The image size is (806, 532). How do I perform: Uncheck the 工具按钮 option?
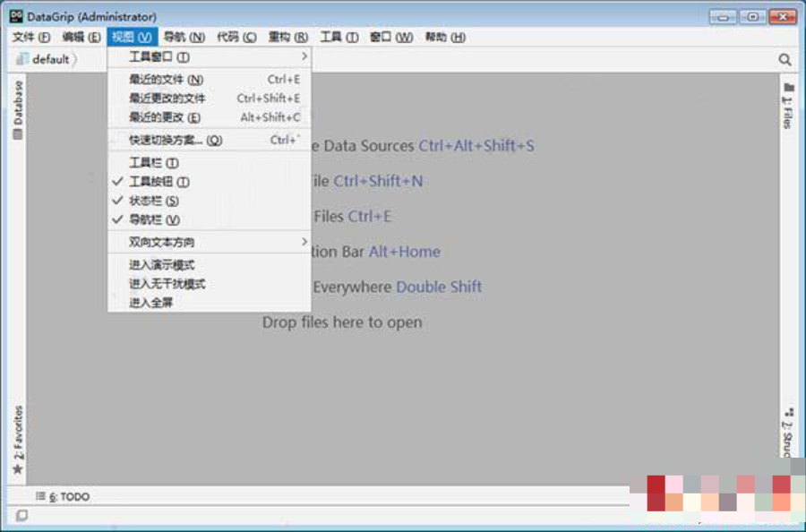[x=210, y=182]
